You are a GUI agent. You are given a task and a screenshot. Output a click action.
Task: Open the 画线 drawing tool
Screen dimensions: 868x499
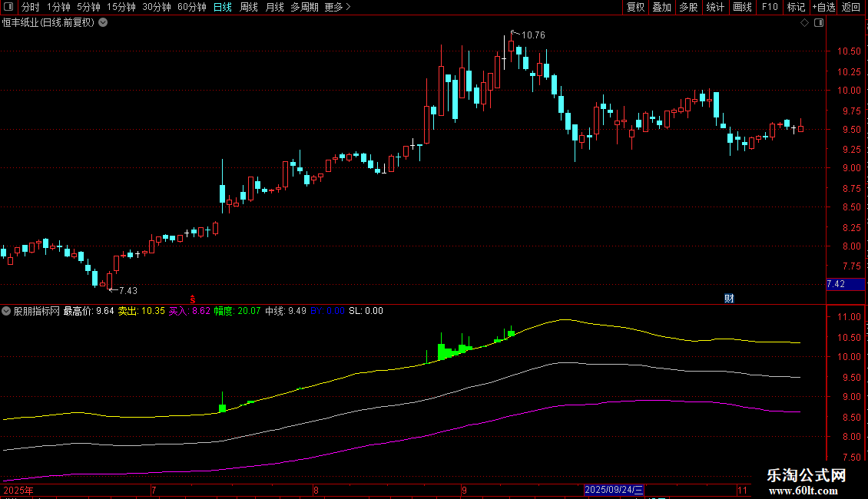pos(742,7)
